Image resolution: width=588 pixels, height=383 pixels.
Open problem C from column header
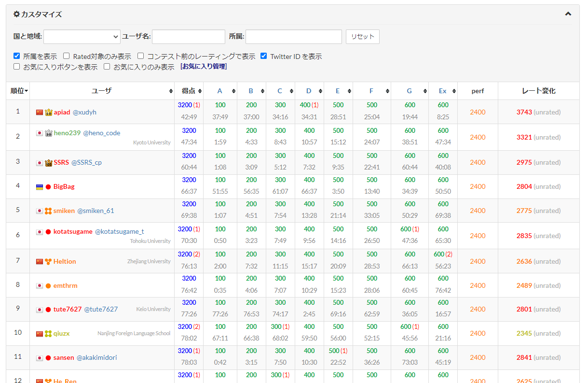coord(280,91)
